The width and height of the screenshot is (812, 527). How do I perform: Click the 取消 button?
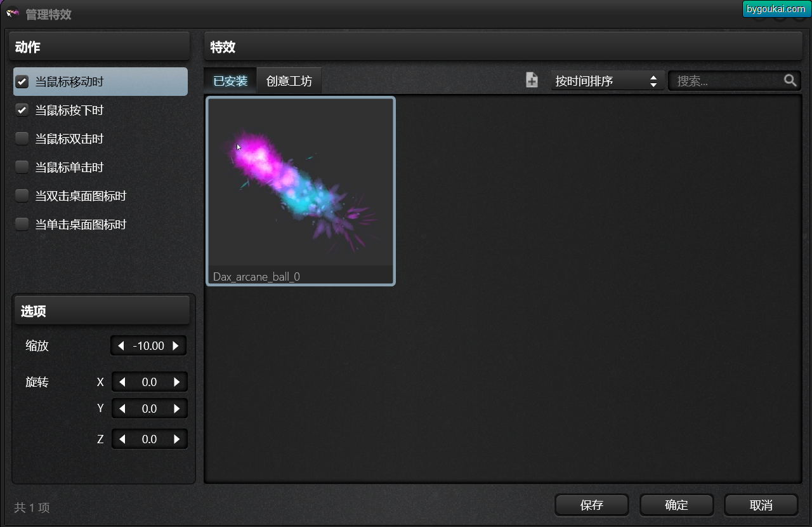(761, 505)
